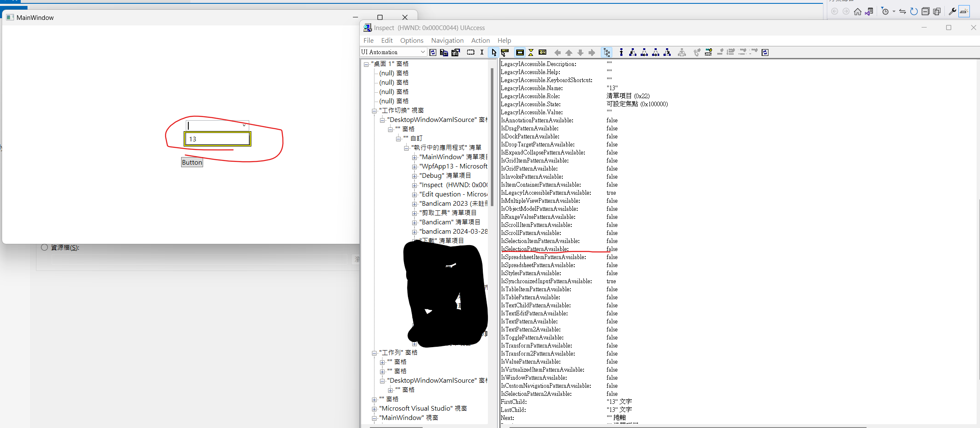Select the "Microsoft Visual Studio" 視窗 tree item
Screen dimensions: 980x428
pos(423,409)
